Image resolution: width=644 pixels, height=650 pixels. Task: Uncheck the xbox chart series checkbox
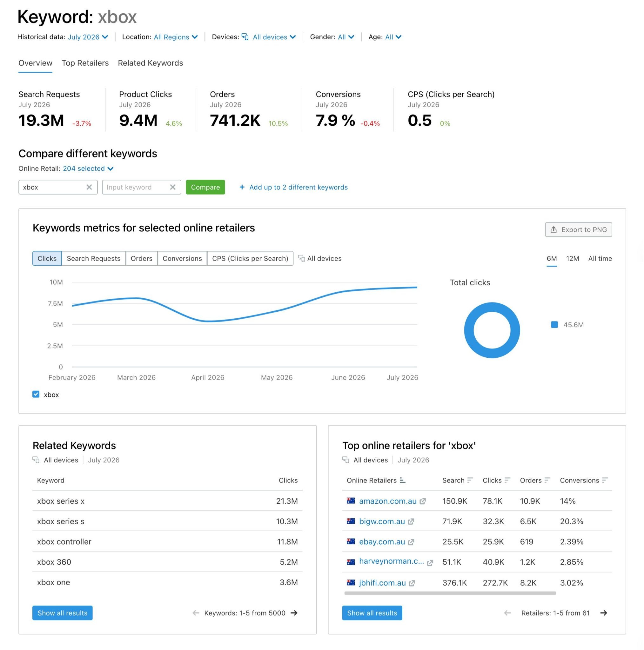(36, 394)
